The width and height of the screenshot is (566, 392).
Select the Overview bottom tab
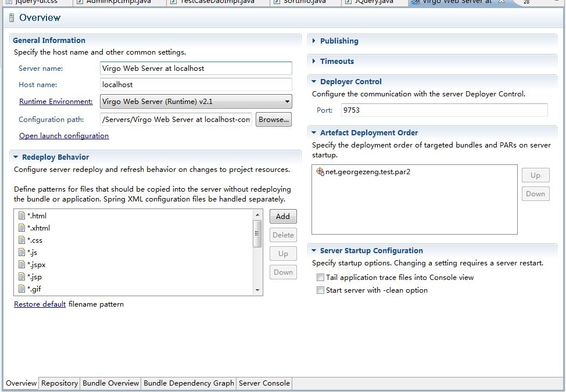click(22, 383)
